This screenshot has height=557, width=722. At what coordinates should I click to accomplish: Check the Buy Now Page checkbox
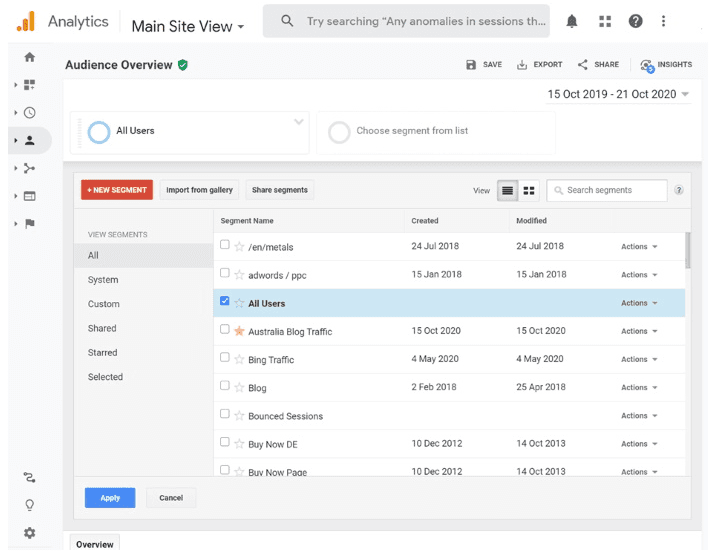click(225, 470)
